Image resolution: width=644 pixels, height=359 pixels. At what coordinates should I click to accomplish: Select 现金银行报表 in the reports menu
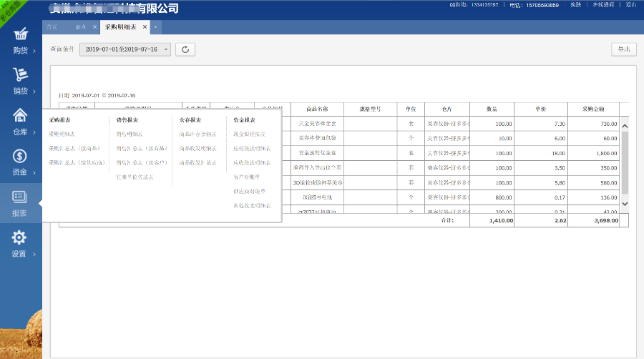(249, 134)
